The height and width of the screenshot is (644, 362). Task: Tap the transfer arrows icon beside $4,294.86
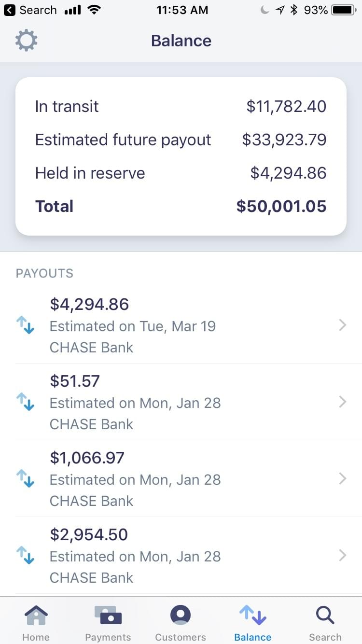tap(26, 325)
